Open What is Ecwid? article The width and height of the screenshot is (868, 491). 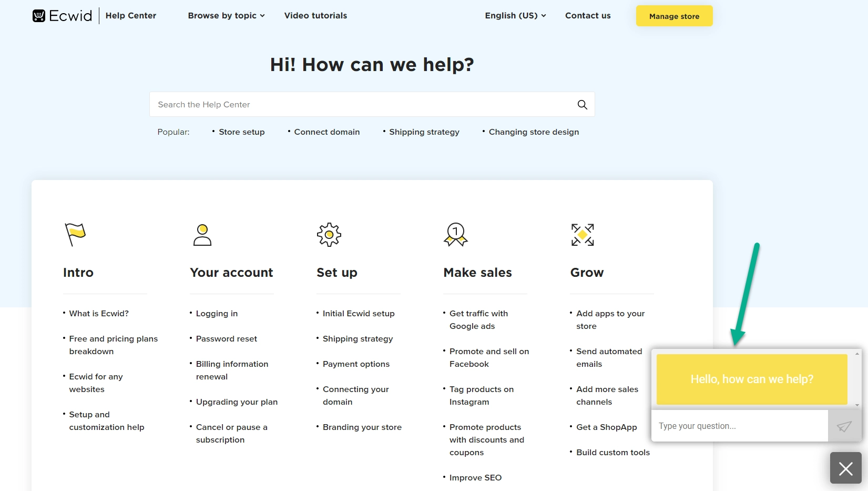pos(99,314)
